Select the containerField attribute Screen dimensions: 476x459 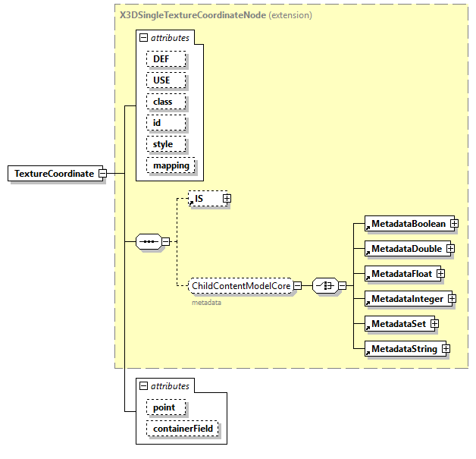(x=182, y=429)
